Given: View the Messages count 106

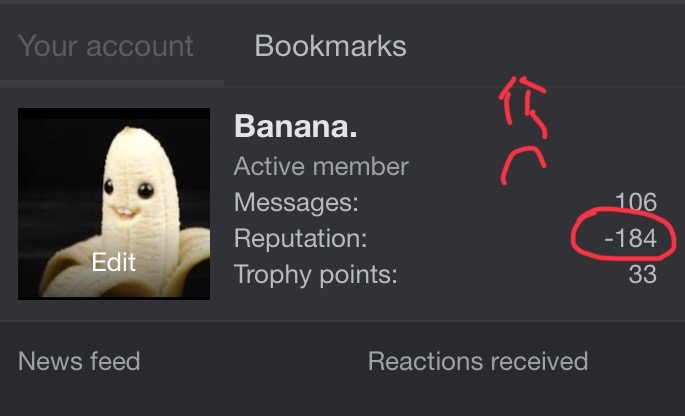Looking at the screenshot, I should coord(636,202).
